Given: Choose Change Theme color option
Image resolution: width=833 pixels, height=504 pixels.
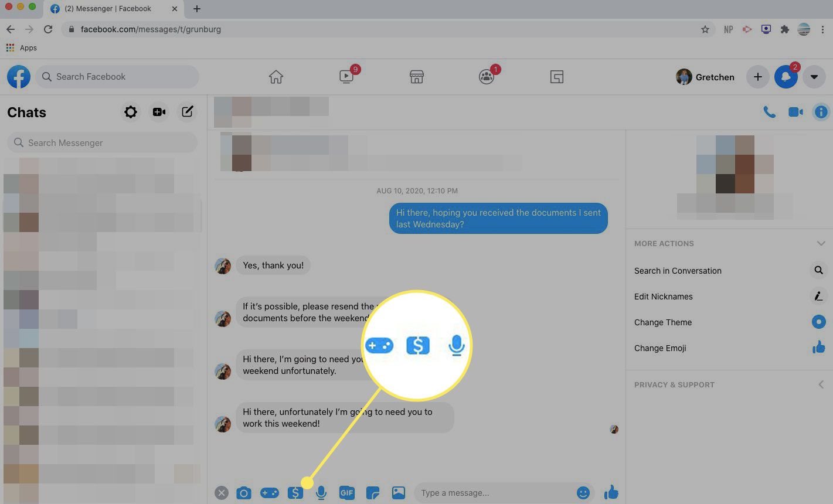Looking at the screenshot, I should (663, 322).
